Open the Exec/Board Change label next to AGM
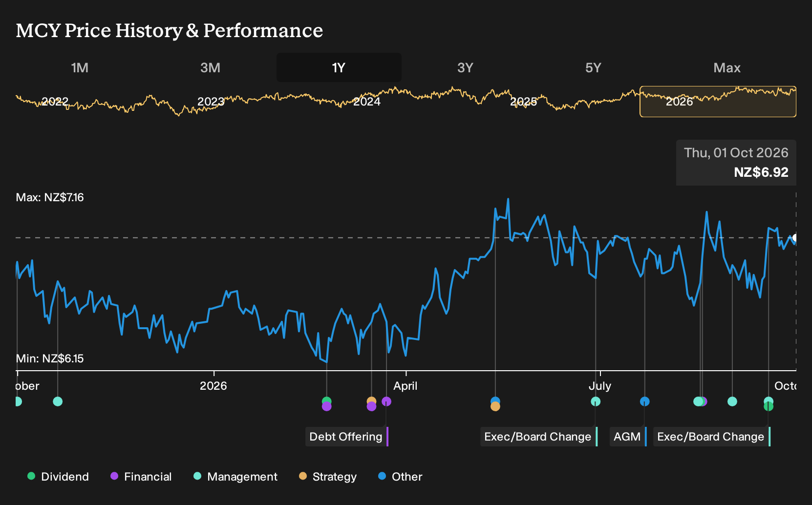The width and height of the screenshot is (812, 505). click(x=539, y=437)
